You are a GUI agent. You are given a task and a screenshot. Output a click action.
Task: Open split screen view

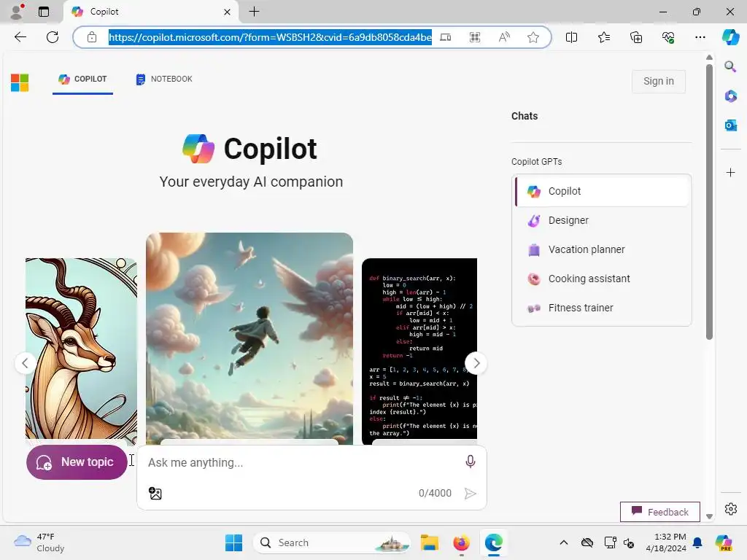pos(571,37)
